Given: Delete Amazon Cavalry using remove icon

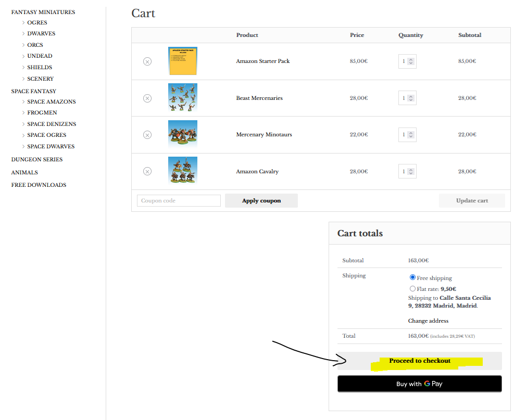Looking at the screenshot, I should click(147, 171).
